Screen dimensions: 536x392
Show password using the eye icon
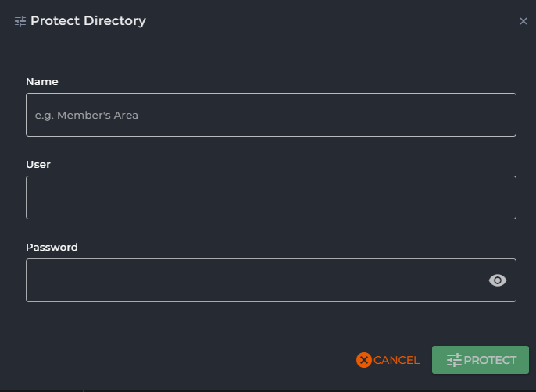coord(498,280)
